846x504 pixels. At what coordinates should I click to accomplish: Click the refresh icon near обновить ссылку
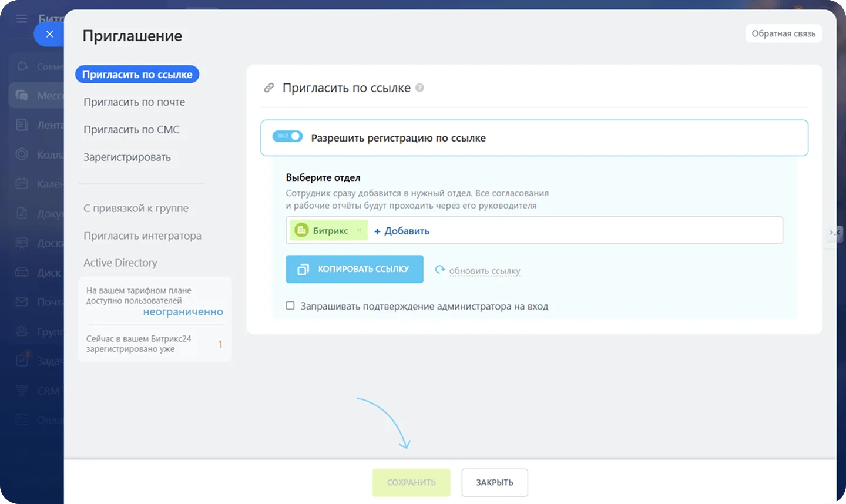(439, 270)
